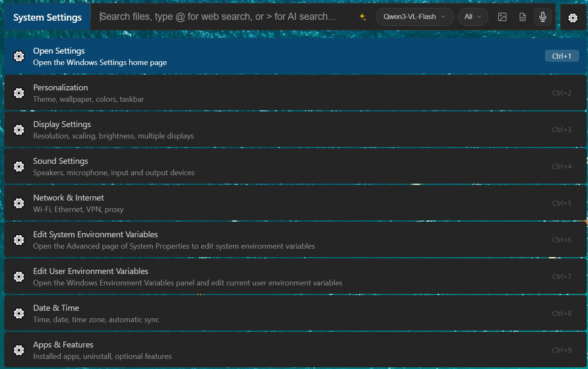Click the document file icon
The height and width of the screenshot is (369, 588).
click(523, 17)
